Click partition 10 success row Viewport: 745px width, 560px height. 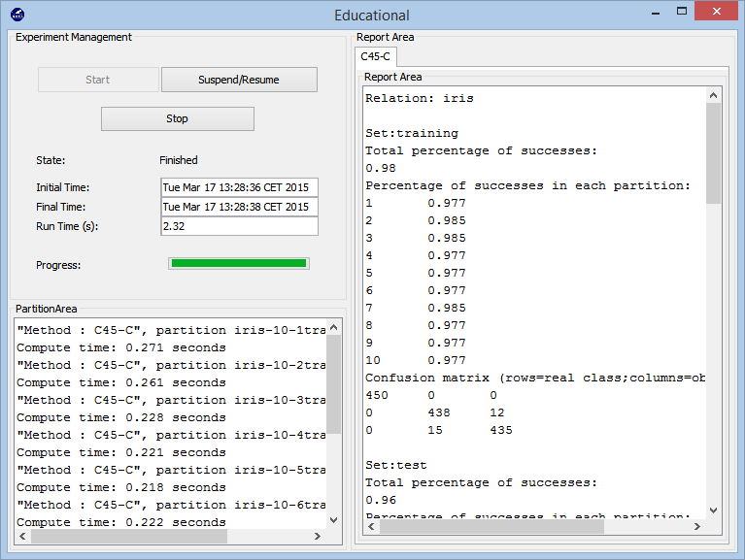416,360
